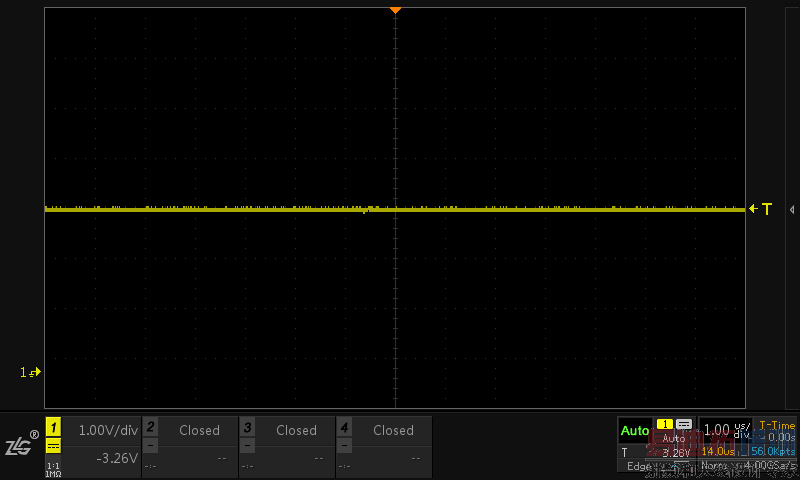The width and height of the screenshot is (800, 480).
Task: Click the 1.00V/div vertical scale value
Action: pos(108,431)
